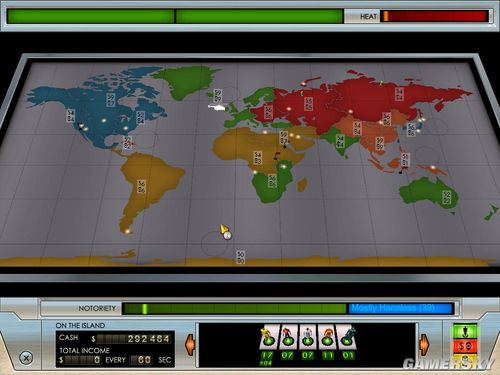Image resolution: width=500 pixels, height=375 pixels.
Task: Click the Antarctica region label
Action: pyautogui.click(x=240, y=257)
